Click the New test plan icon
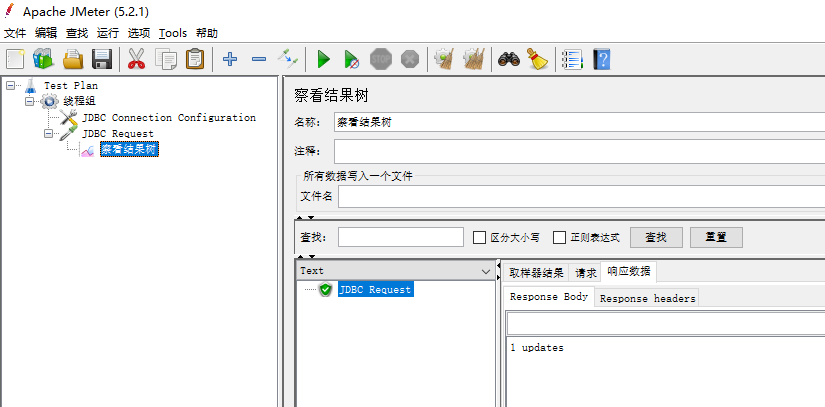825x407 pixels. tap(15, 59)
